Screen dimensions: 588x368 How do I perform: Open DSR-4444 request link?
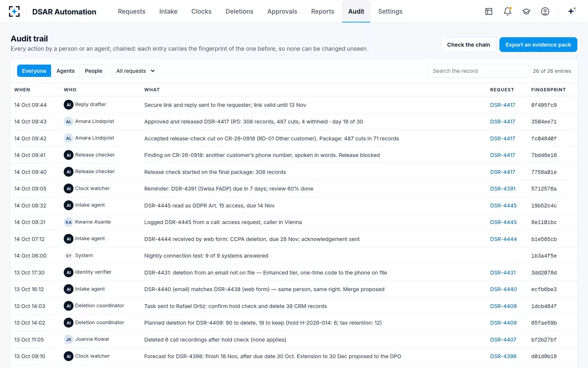pos(503,239)
